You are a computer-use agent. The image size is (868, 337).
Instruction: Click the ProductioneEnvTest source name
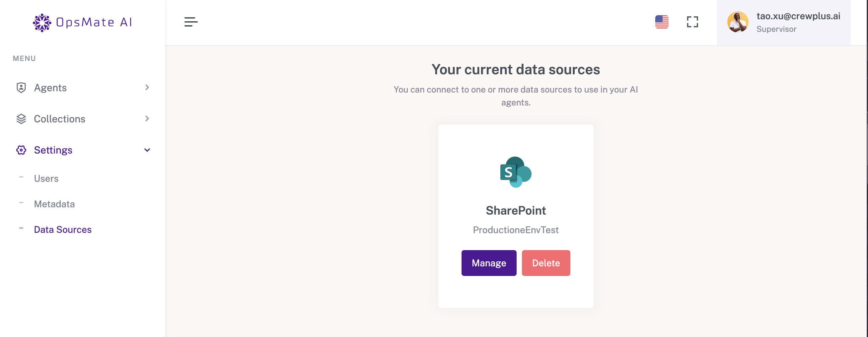point(516,230)
